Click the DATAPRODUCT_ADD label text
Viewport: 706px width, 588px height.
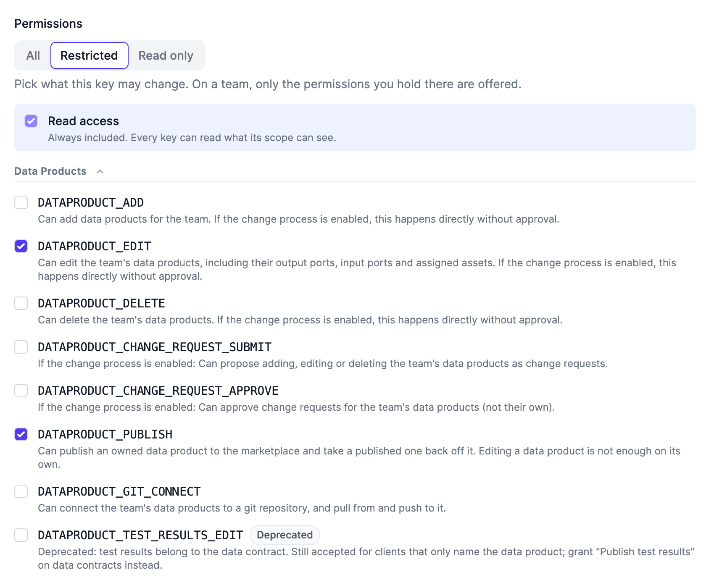91,202
